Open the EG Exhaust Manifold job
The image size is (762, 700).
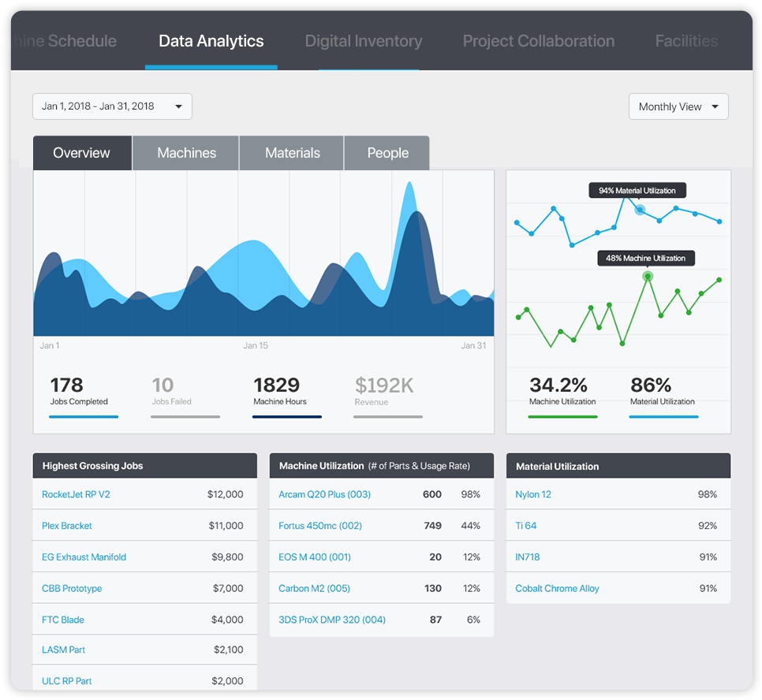point(84,557)
